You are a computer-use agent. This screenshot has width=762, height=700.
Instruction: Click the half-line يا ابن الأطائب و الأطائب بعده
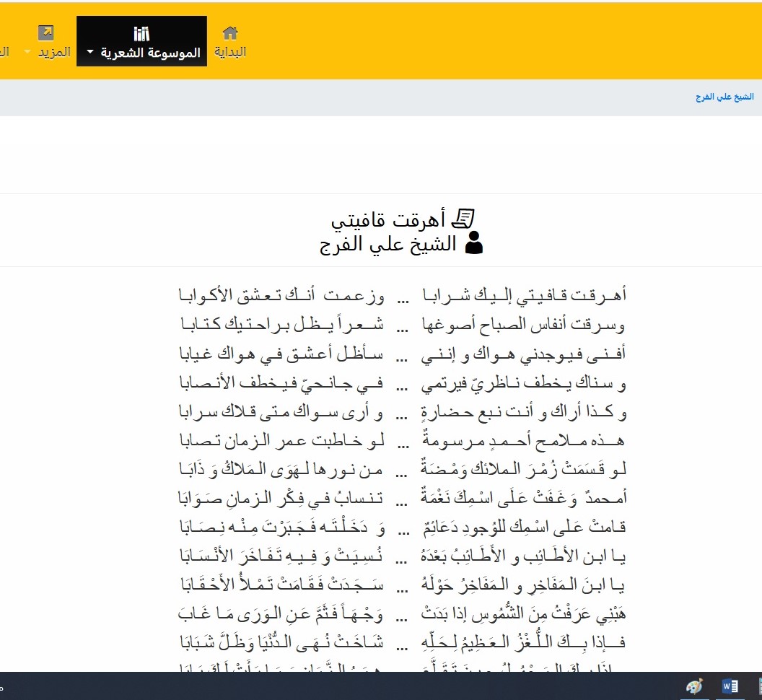[523, 555]
